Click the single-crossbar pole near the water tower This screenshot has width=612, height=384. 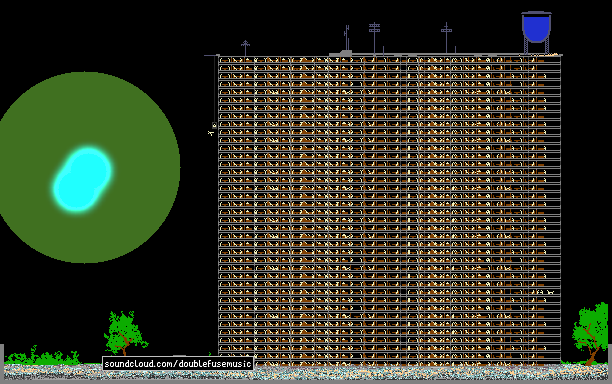pos(447,37)
